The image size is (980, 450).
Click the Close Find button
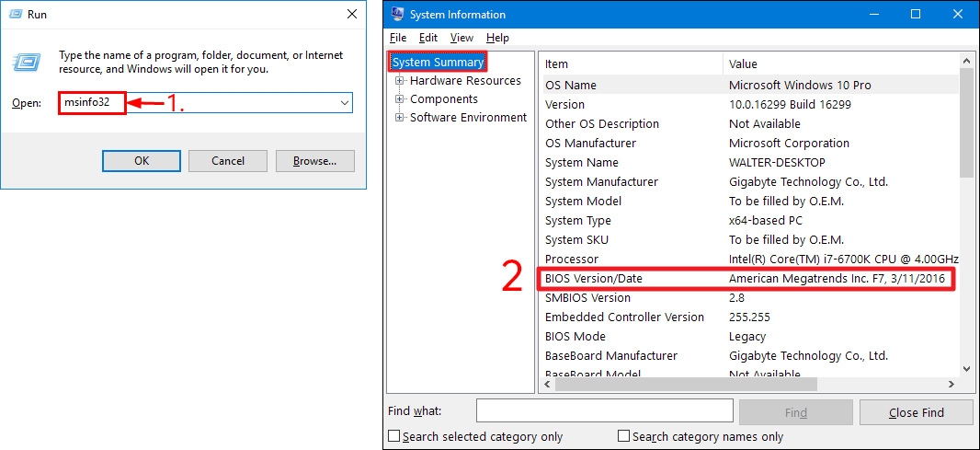point(917,412)
